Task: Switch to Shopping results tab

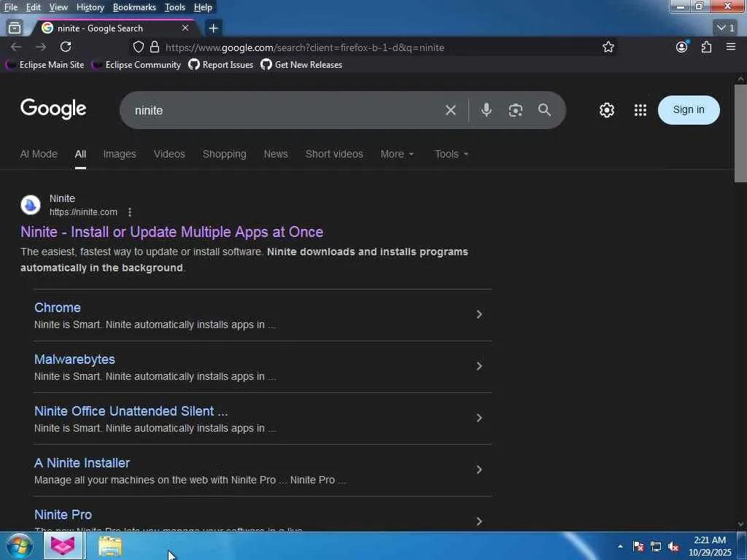Action: point(225,154)
